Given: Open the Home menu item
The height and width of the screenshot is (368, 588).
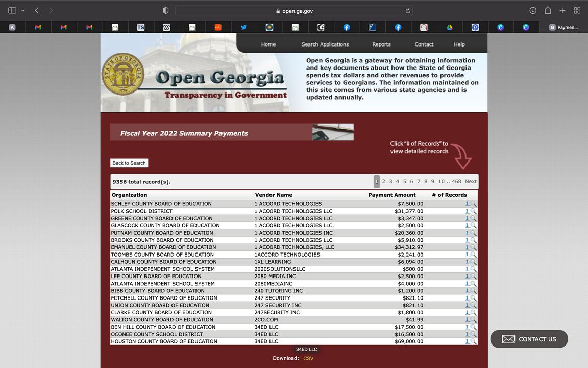Looking at the screenshot, I should pos(268,44).
